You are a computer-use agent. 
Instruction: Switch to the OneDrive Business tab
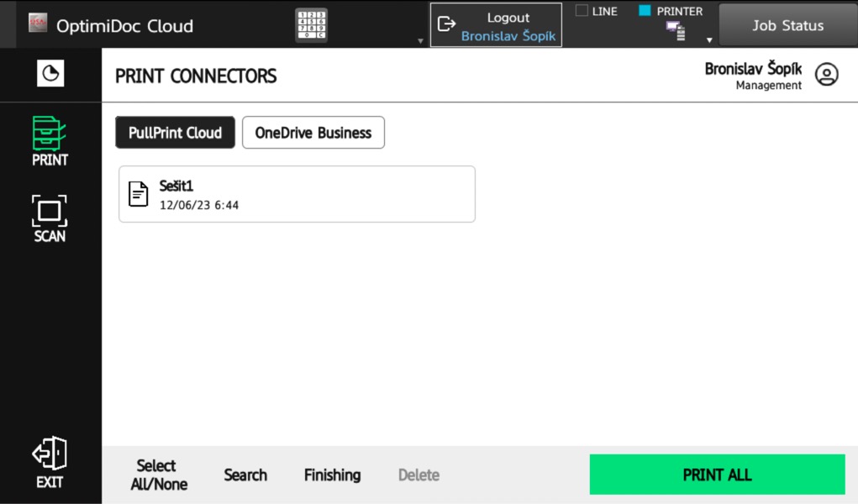pyautogui.click(x=313, y=133)
